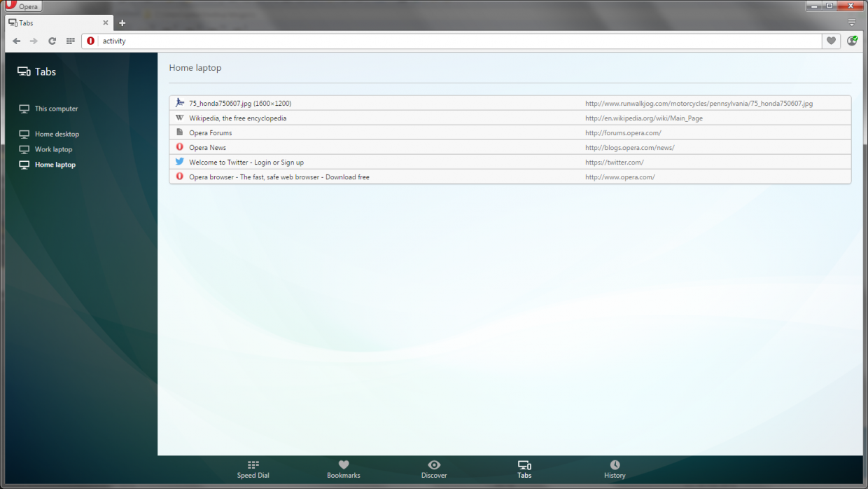The width and height of the screenshot is (868, 489).
Task: View tabs from Work laptop
Action: pos(53,149)
